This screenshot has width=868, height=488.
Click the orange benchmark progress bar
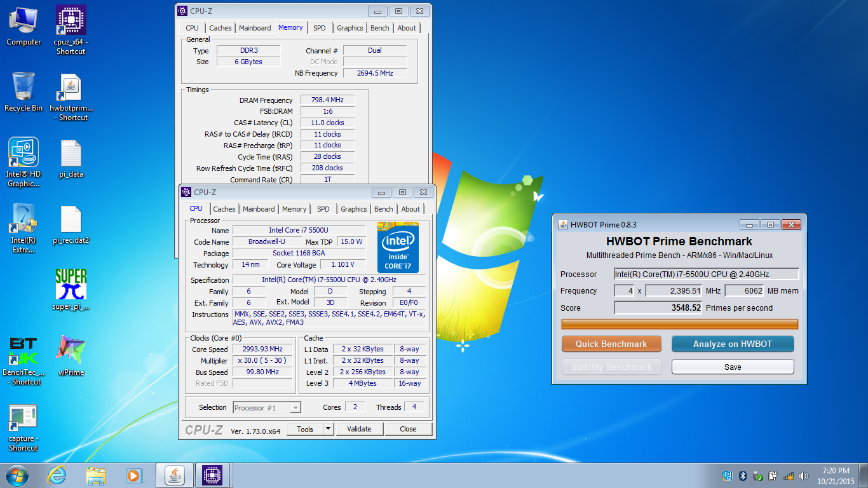[x=679, y=324]
